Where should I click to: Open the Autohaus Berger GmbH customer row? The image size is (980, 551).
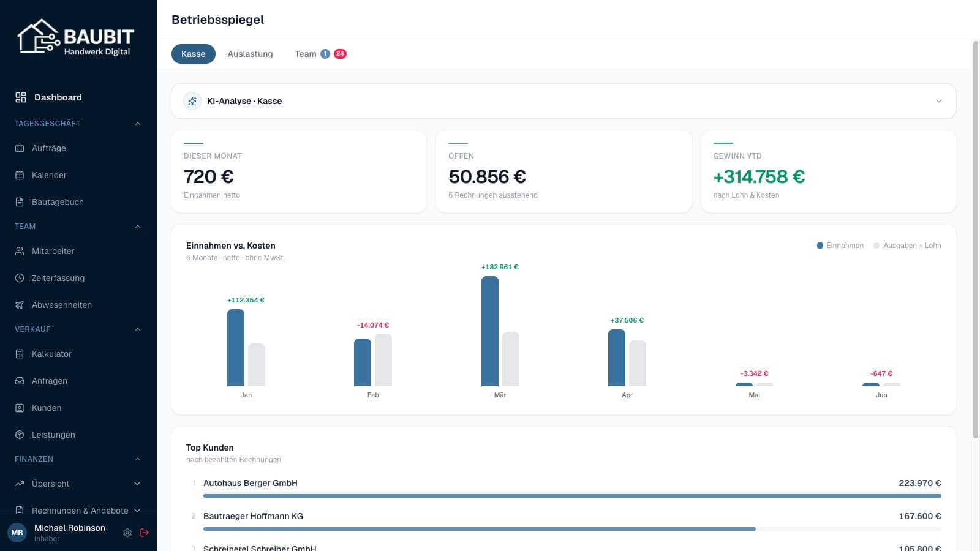click(x=563, y=489)
